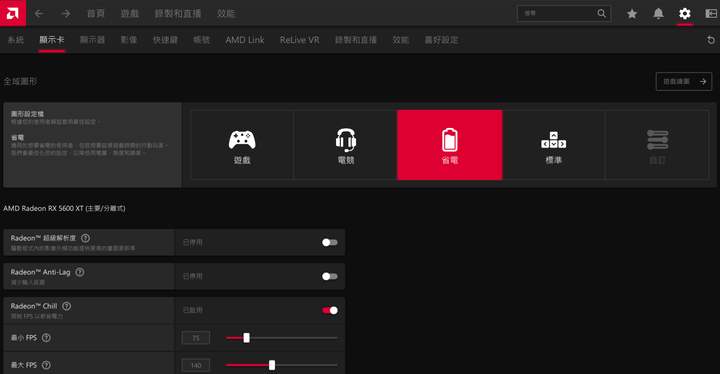Switch to the 顯示卡 tab
Viewport: 720px width, 374px height.
[51, 40]
